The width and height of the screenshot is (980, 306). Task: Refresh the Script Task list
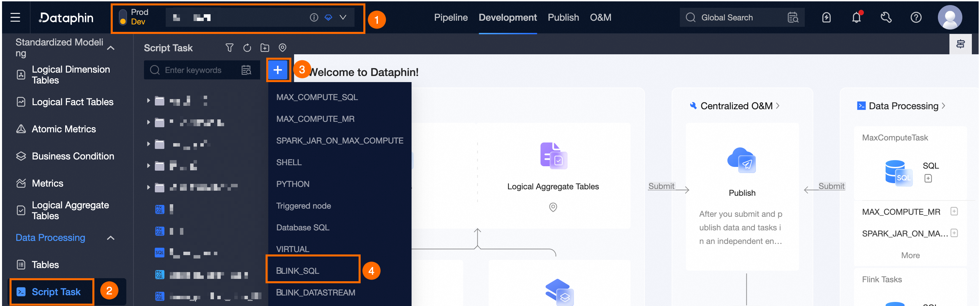click(247, 47)
